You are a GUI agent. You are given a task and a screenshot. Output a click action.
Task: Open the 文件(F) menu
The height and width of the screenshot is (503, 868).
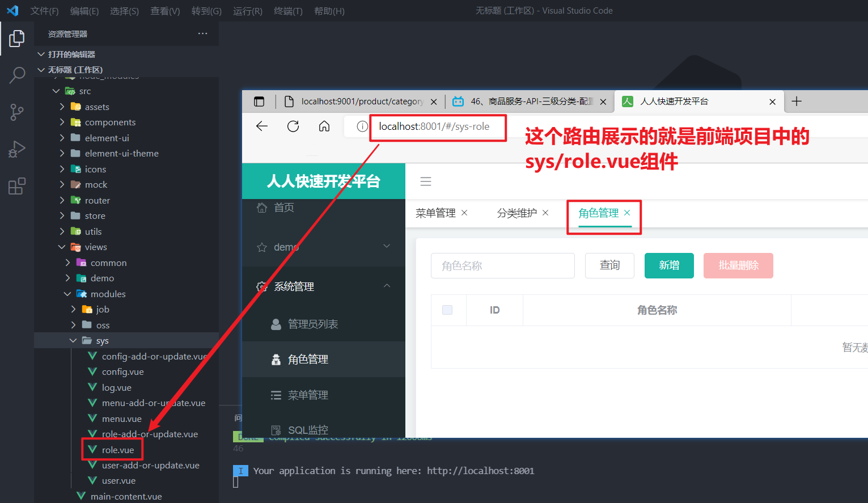click(x=44, y=11)
